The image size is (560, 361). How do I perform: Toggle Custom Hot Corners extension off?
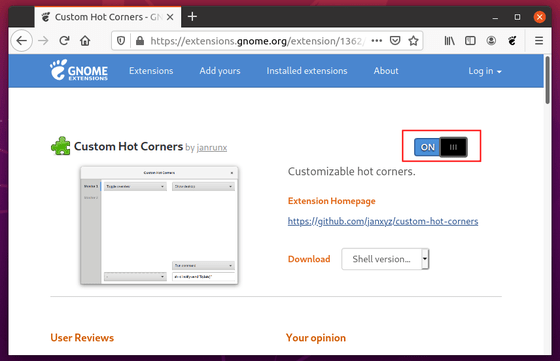coord(440,147)
